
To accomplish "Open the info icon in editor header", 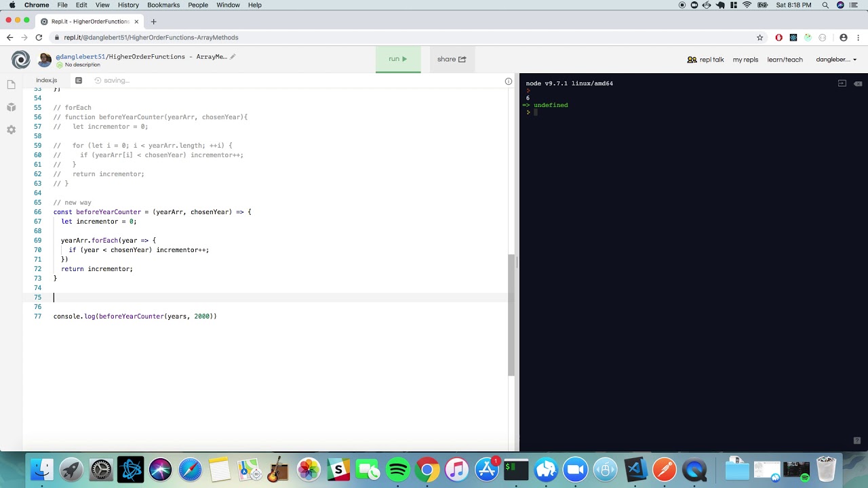I will 509,81.
